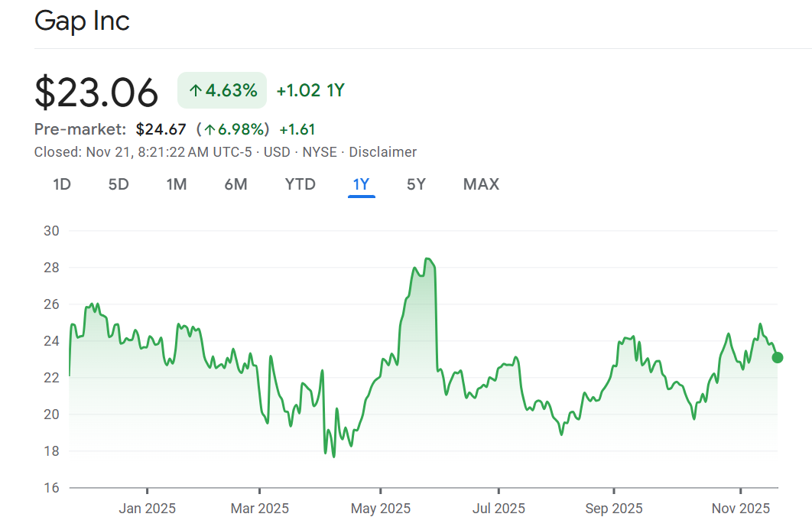Show the 1M price history
The height and width of the screenshot is (530, 812).
coord(177,184)
